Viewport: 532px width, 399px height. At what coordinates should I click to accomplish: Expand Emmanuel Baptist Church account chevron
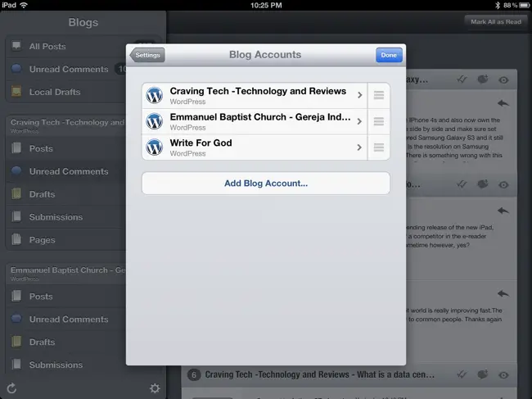359,121
